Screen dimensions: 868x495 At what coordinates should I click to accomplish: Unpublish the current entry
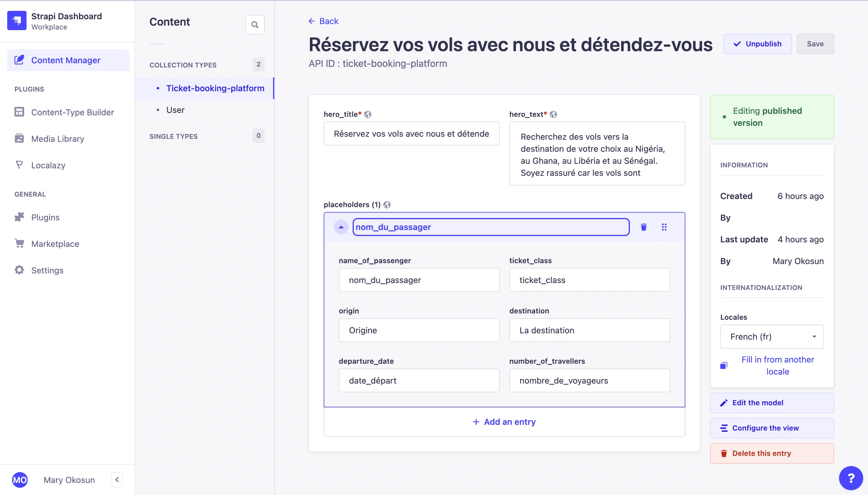[x=757, y=44]
